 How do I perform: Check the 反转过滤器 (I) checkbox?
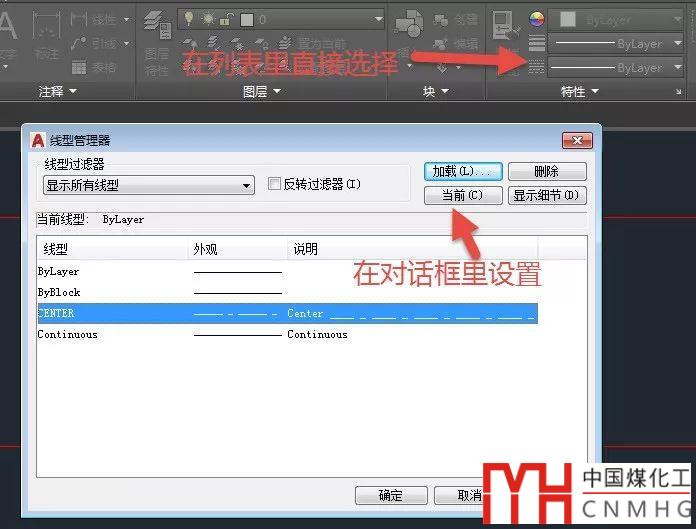click(x=274, y=183)
